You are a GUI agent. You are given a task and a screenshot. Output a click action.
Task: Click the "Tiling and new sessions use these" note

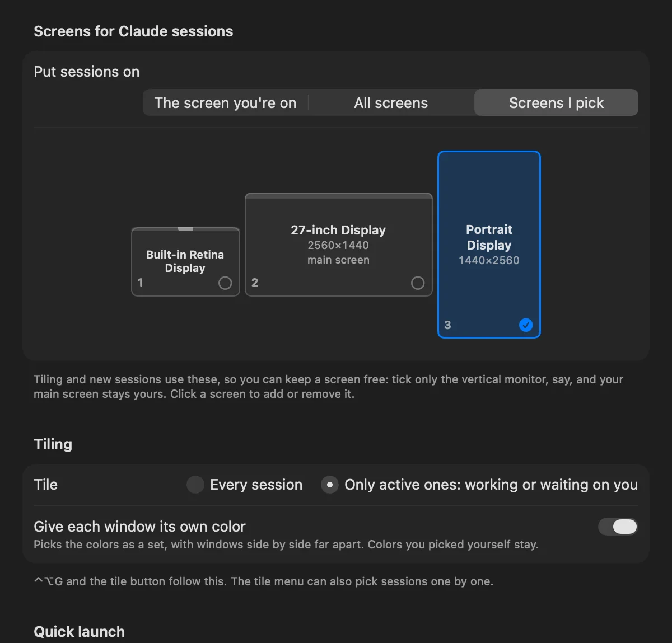click(328, 387)
